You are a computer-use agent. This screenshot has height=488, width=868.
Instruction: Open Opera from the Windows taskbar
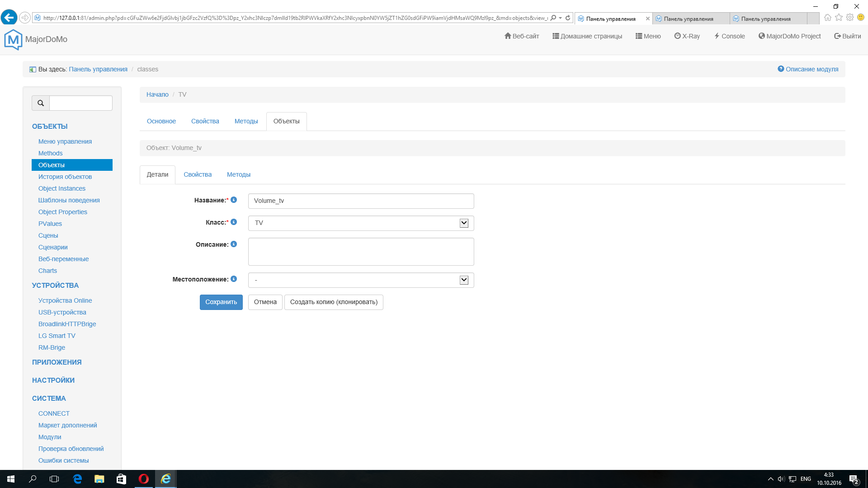click(144, 479)
